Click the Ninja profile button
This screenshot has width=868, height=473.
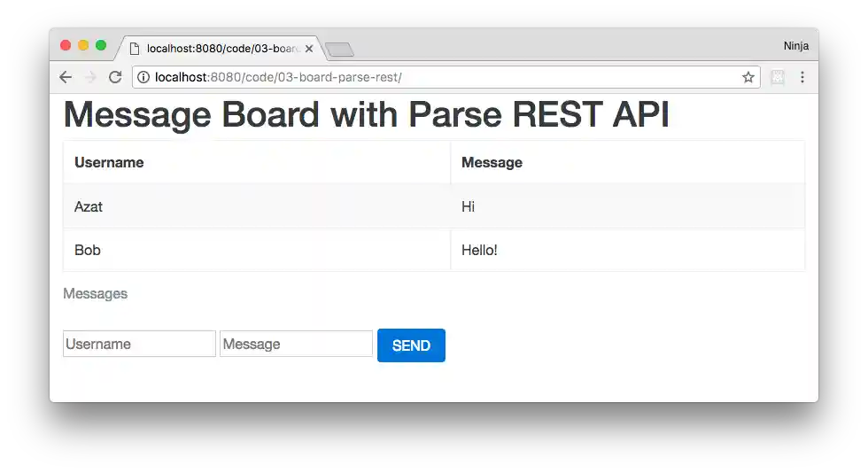pos(795,45)
